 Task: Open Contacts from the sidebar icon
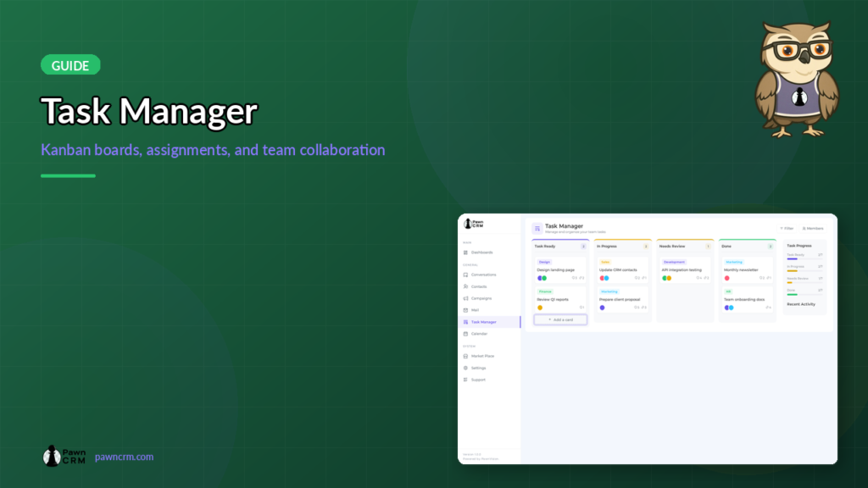[466, 286]
